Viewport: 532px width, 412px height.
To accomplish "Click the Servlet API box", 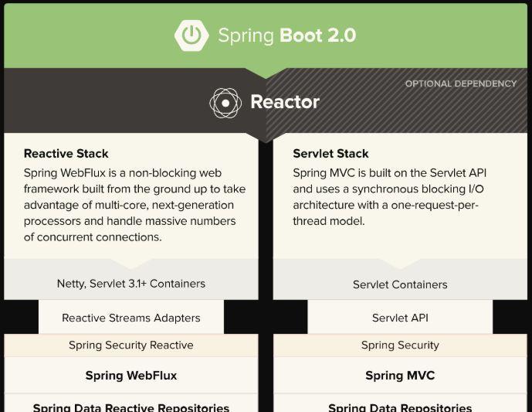I will click(x=400, y=317).
